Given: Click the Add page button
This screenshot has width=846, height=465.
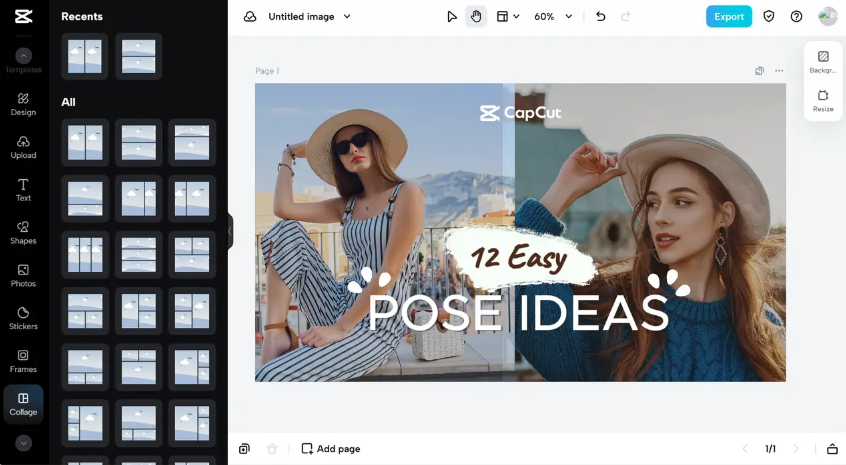Looking at the screenshot, I should click(x=331, y=449).
